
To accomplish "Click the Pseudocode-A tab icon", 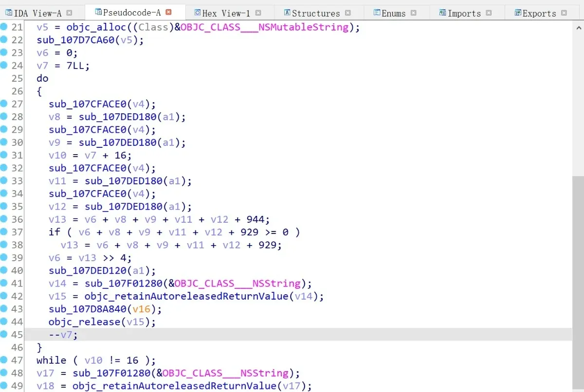I will (x=99, y=12).
